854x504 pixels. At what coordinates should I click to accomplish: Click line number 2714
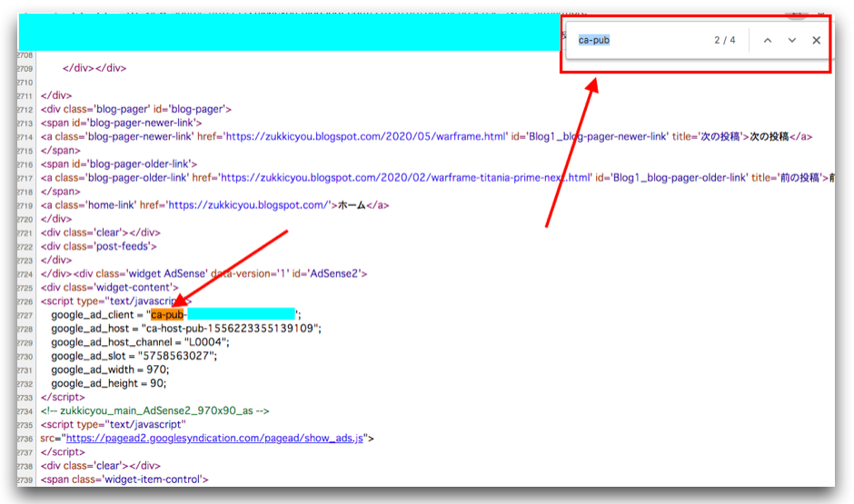(x=25, y=137)
